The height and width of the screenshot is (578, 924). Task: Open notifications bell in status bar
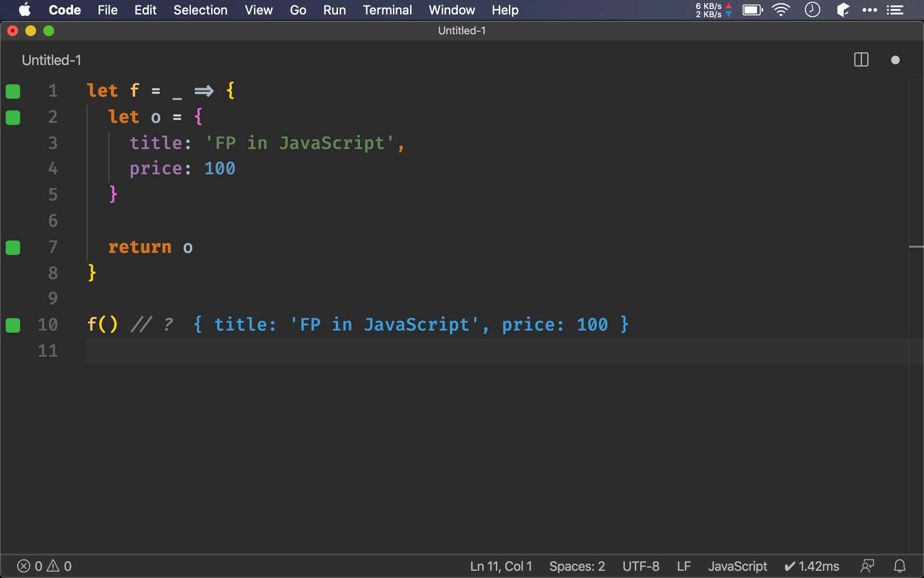click(900, 566)
